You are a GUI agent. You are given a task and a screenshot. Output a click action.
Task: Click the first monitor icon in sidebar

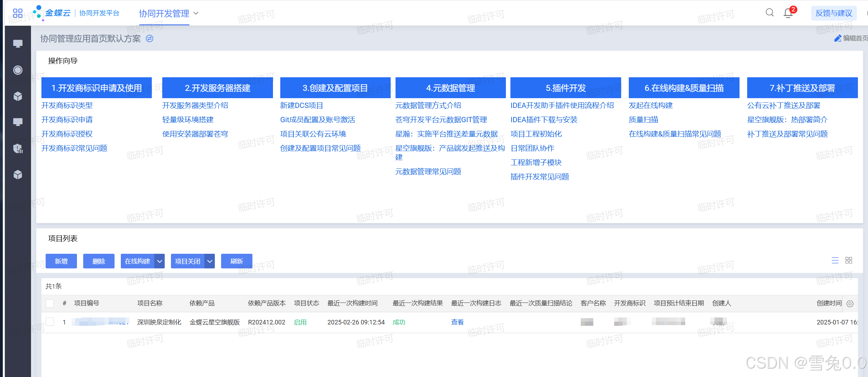[x=18, y=44]
